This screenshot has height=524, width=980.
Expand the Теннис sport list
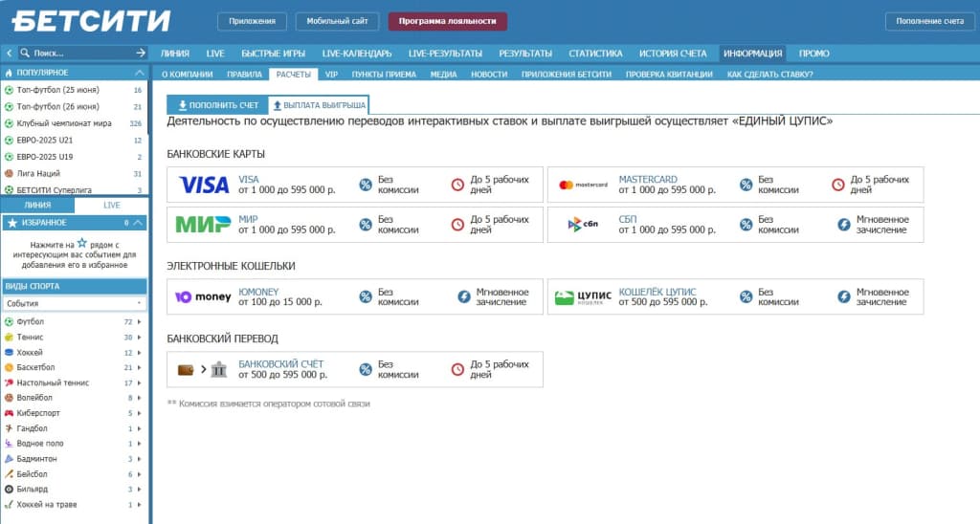point(139,337)
